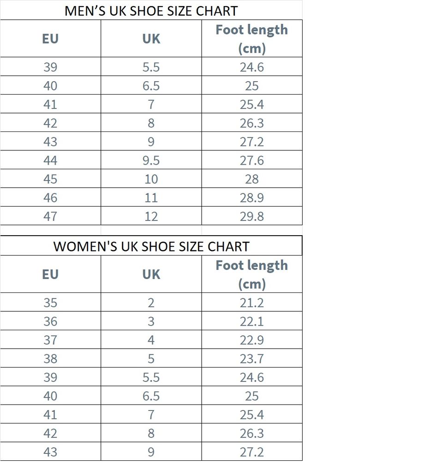Select the women's Foot length (cm) header
The width and height of the screenshot is (448, 476).
click(x=252, y=274)
